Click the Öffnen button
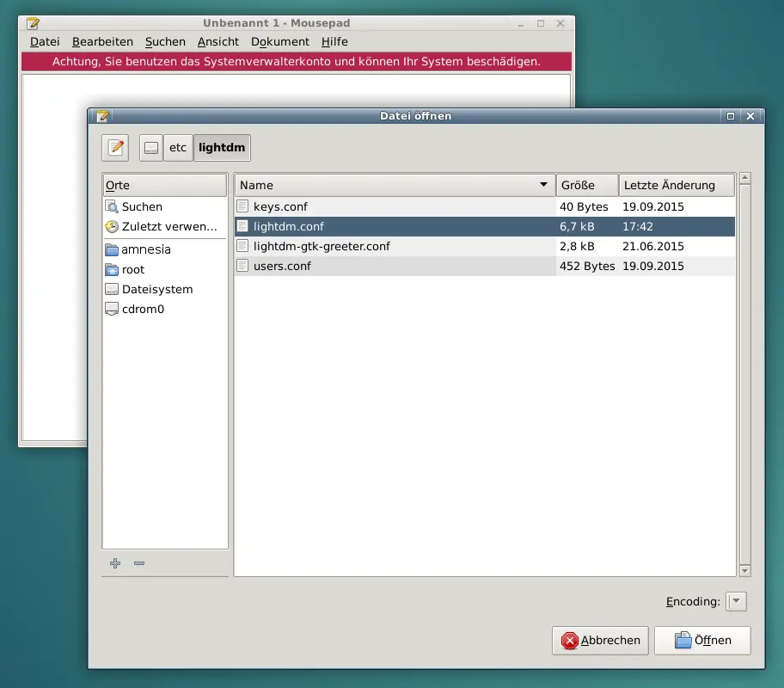 pyautogui.click(x=702, y=640)
